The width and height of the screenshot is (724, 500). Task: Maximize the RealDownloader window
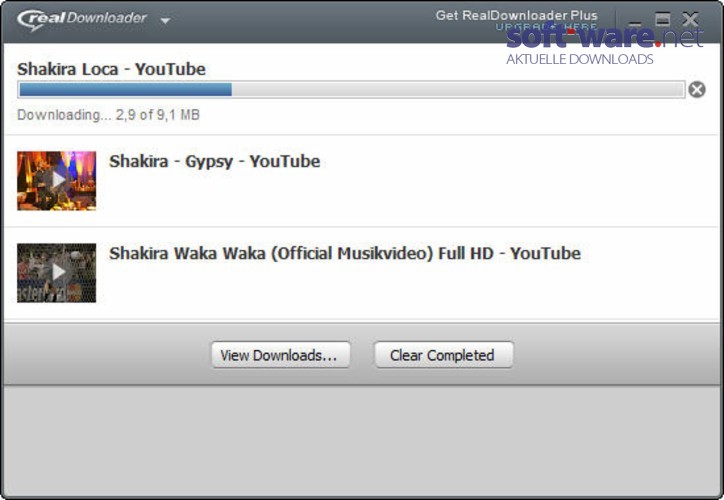(663, 19)
